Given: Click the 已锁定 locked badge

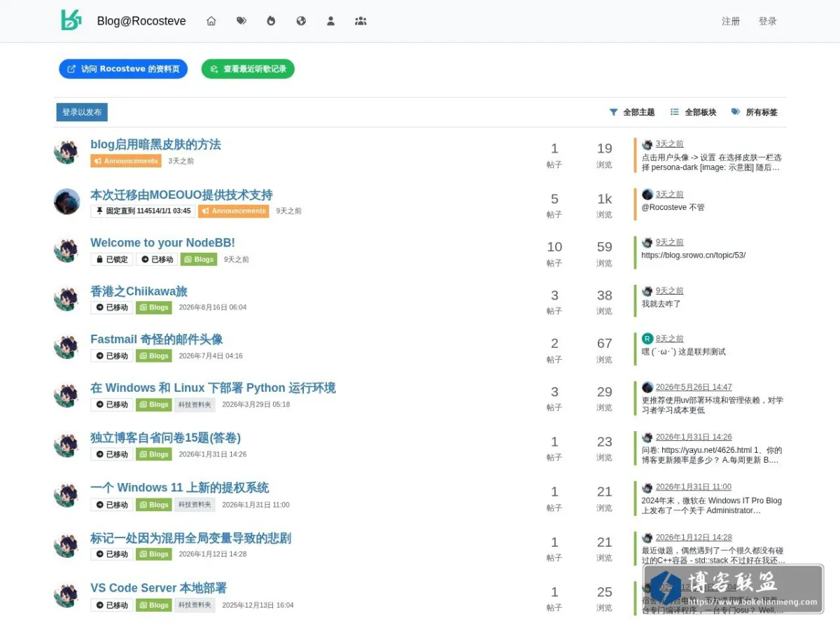Looking at the screenshot, I should 111,259.
